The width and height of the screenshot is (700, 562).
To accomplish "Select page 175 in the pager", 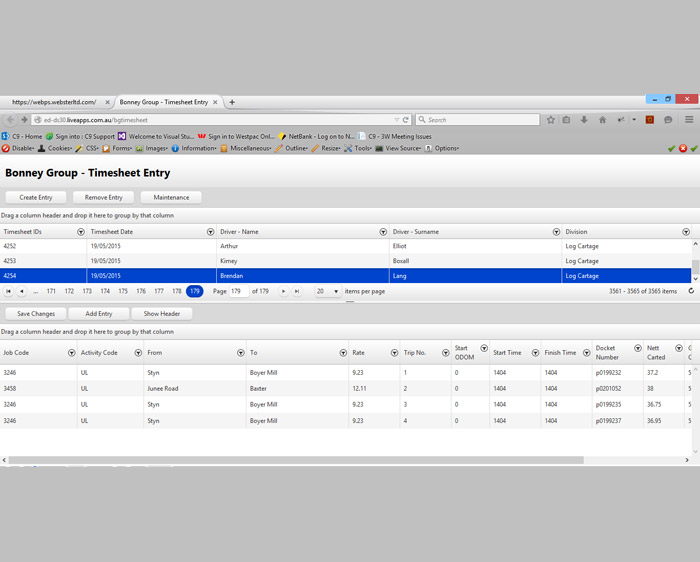I will tap(123, 291).
